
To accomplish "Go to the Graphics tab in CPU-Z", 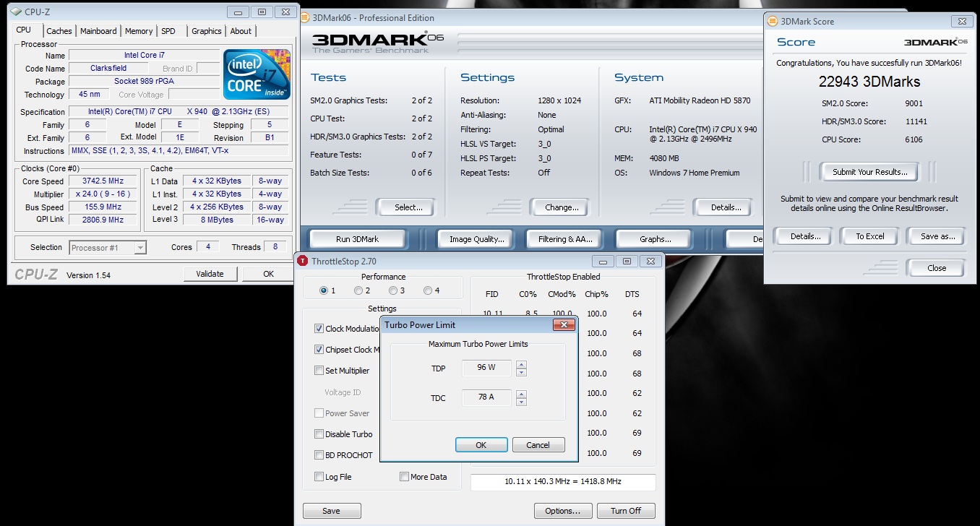I will [207, 31].
